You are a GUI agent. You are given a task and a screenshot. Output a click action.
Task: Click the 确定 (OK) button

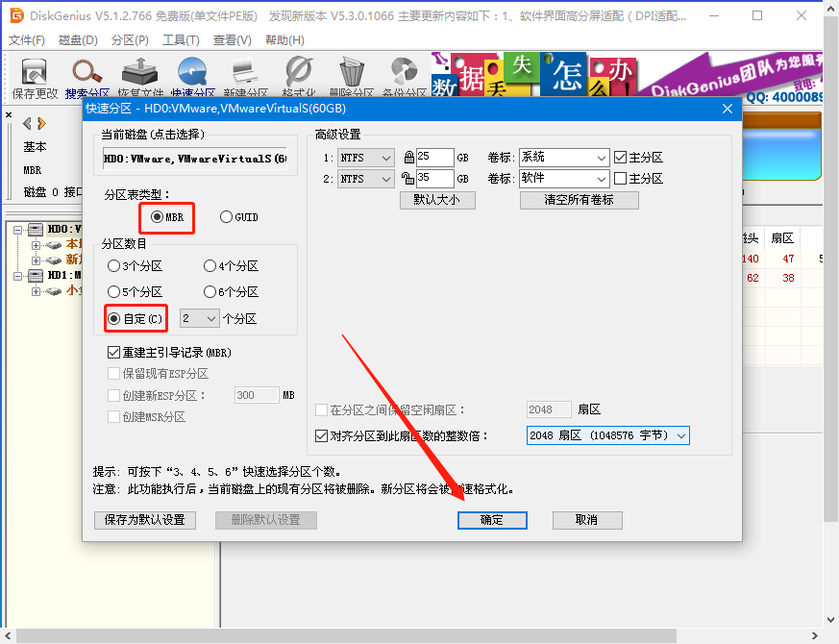(x=491, y=520)
